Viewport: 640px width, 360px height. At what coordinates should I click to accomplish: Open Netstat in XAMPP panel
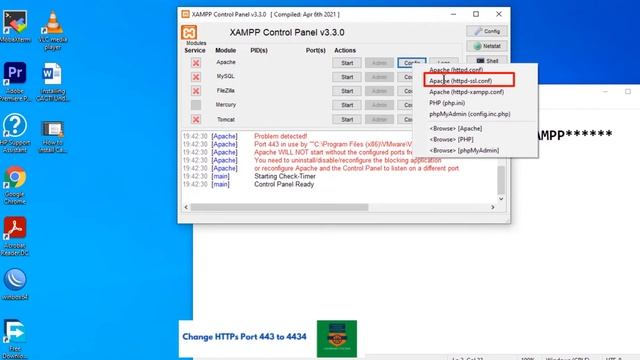point(487,46)
